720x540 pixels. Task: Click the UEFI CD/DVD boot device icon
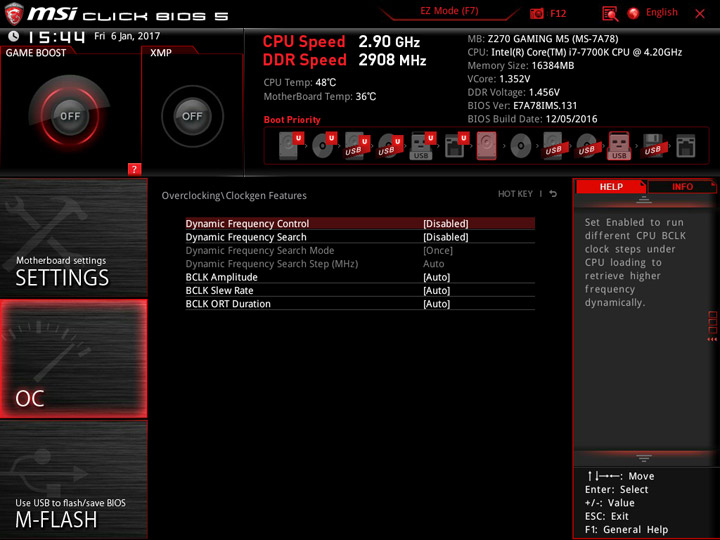324,146
